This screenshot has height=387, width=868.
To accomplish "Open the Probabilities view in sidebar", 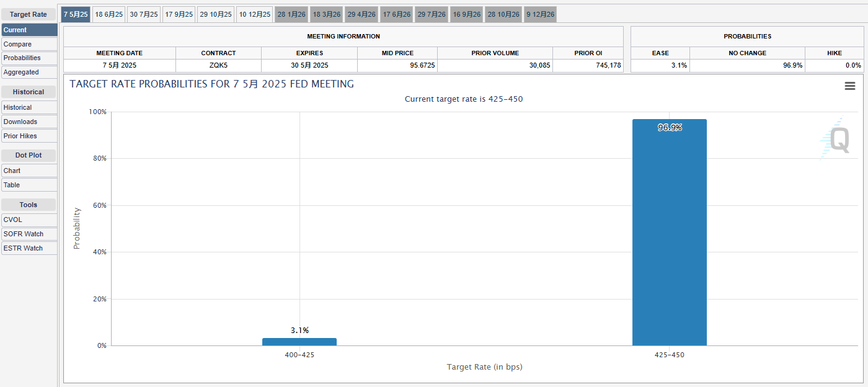I will (x=29, y=58).
